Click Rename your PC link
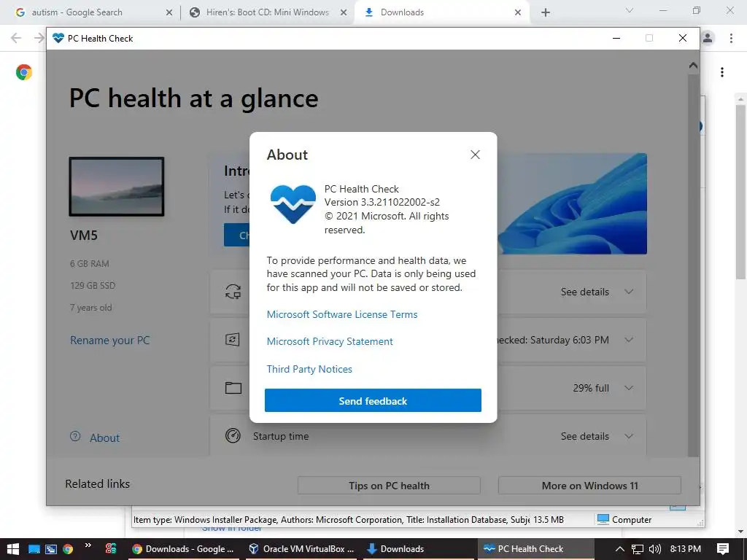 coord(110,340)
